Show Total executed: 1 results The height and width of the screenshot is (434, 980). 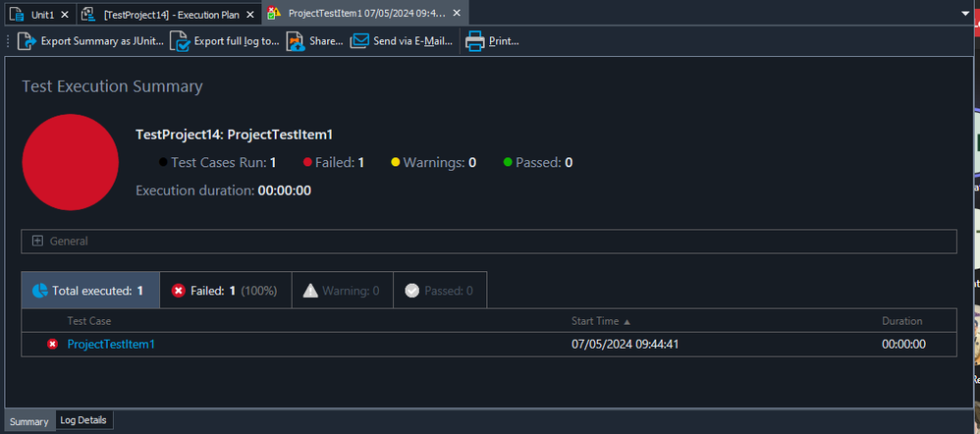(90, 291)
